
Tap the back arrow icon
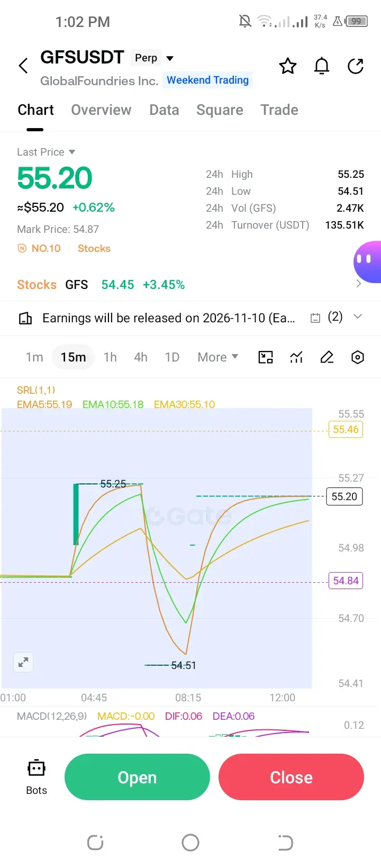pyautogui.click(x=23, y=66)
